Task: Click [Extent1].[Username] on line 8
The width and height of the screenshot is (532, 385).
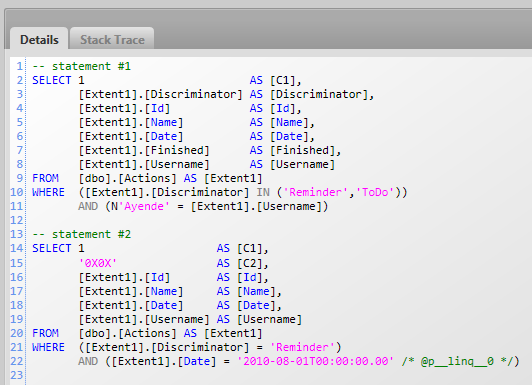Action: [x=144, y=164]
